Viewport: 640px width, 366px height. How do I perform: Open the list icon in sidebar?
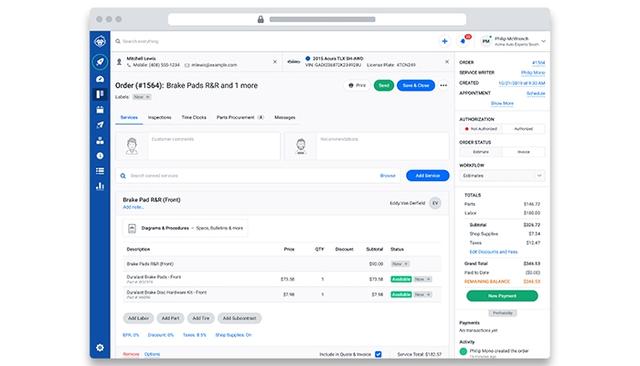point(100,171)
